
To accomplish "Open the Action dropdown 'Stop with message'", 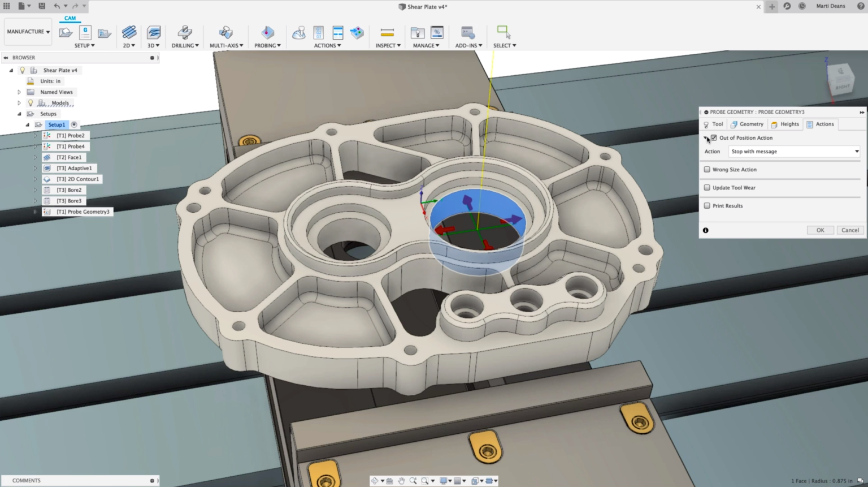I will 794,152.
